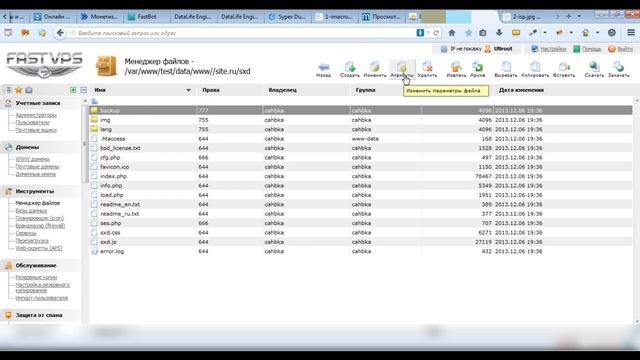640x360 pixels.
Task: Open Почтовые ящики link
Action: click(x=36, y=130)
